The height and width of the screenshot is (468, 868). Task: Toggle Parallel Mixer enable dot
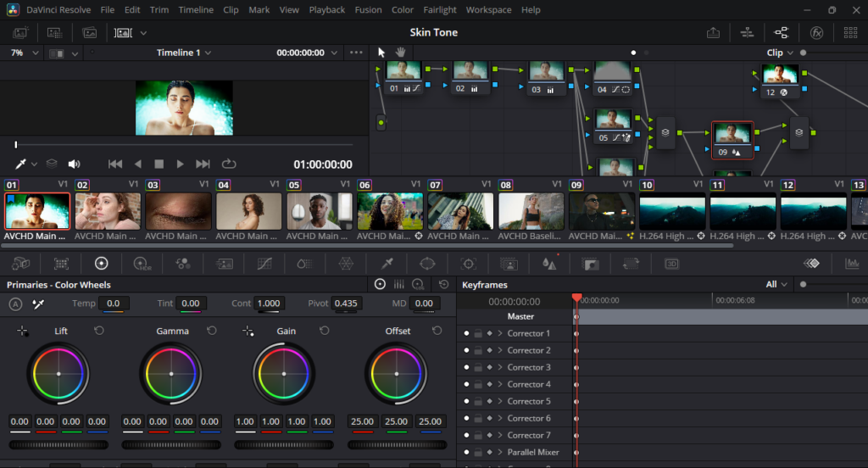coord(466,452)
